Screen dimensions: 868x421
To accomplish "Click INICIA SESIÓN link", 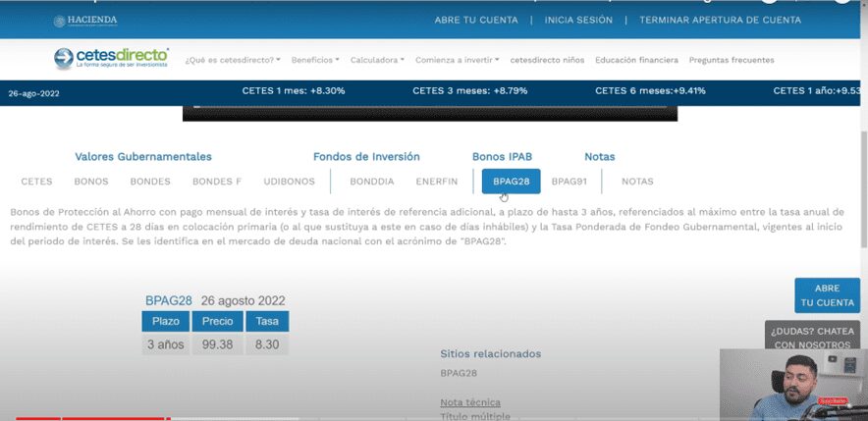I will coord(577,20).
